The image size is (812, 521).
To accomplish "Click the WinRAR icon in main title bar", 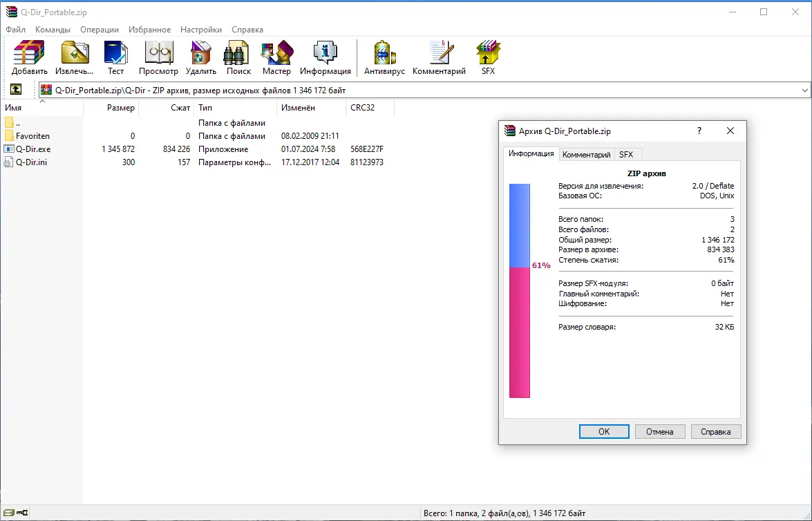I will (11, 12).
